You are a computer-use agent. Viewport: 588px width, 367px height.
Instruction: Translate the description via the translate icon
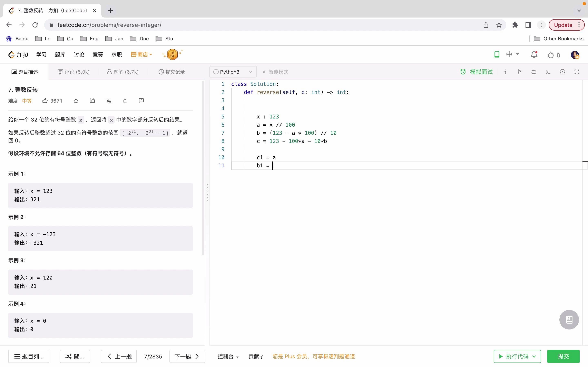point(109,101)
